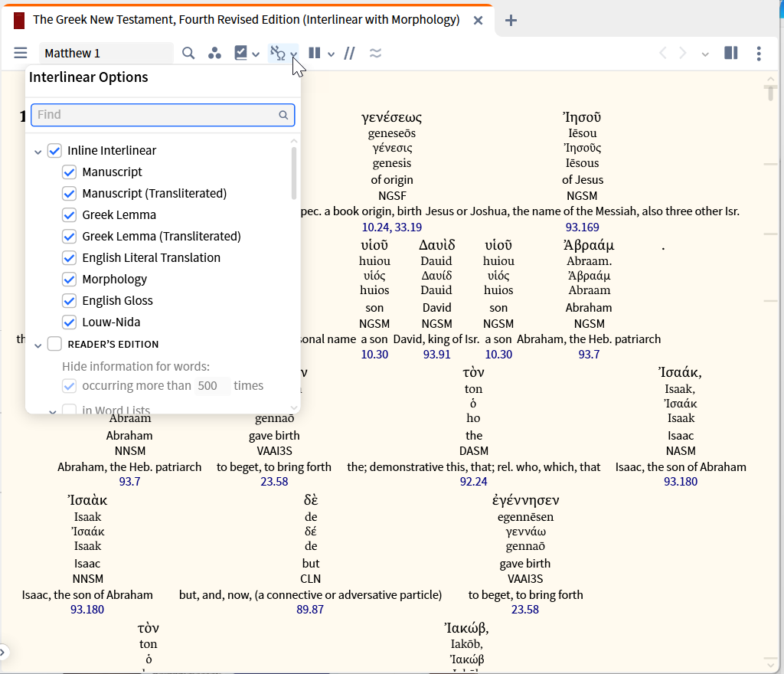Viewport: 784px width, 674px height.
Task: Toggle the interlinear options icon
Action: tap(277, 53)
